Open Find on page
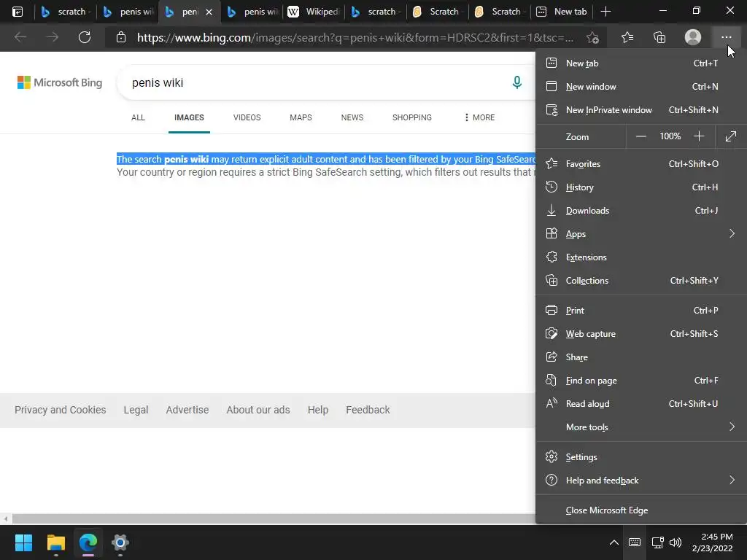This screenshot has width=747, height=560. [x=640, y=381]
